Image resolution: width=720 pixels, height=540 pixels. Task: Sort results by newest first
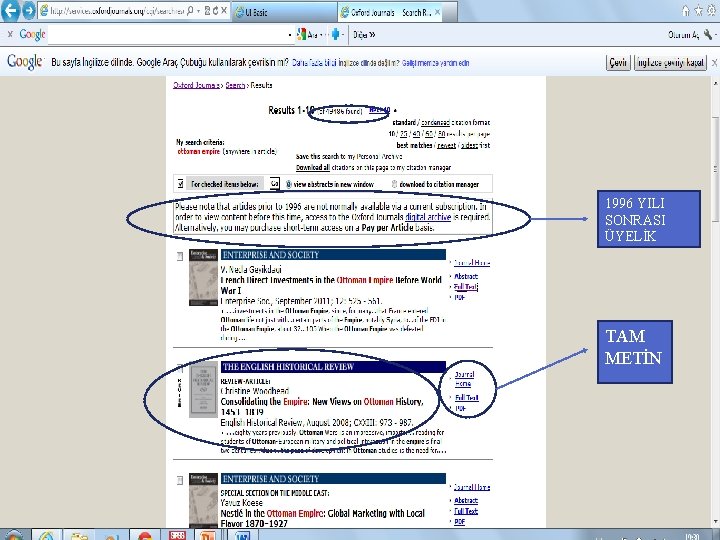(x=446, y=146)
